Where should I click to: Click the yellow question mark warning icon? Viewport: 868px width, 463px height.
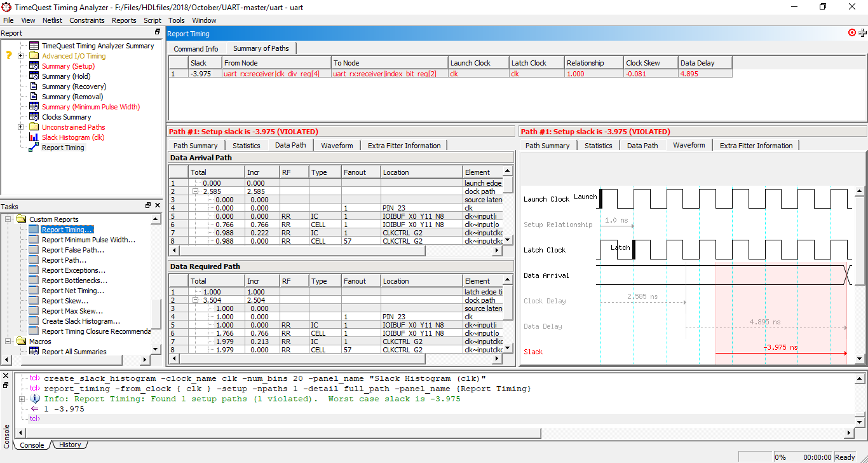pyautogui.click(x=9, y=56)
